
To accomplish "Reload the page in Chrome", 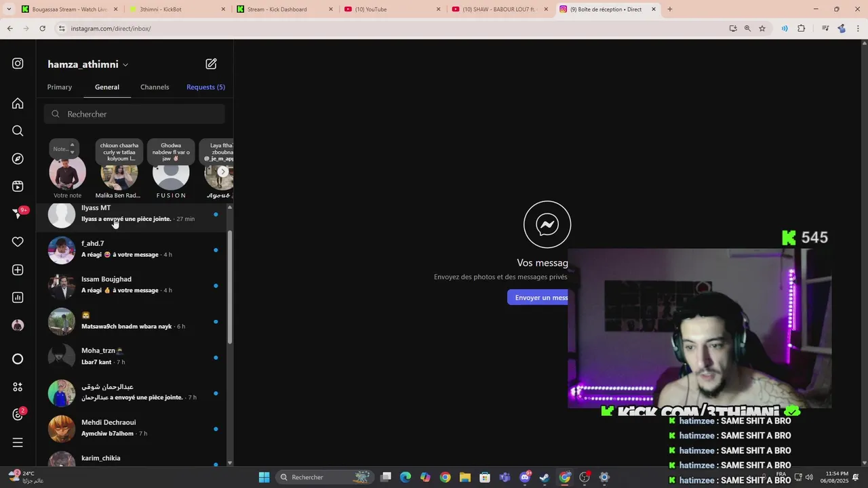I will (42, 28).
